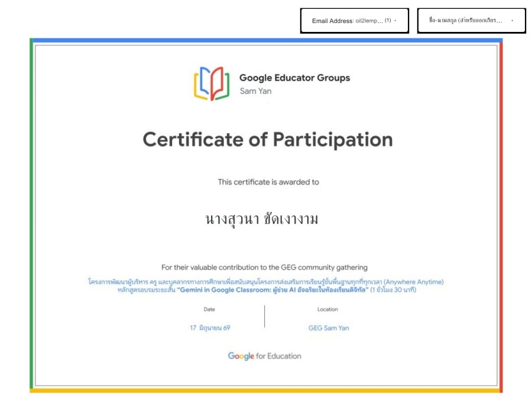Click the date value 17 มิถุนายน 69
This screenshot has width=532, height=399.
(210, 327)
